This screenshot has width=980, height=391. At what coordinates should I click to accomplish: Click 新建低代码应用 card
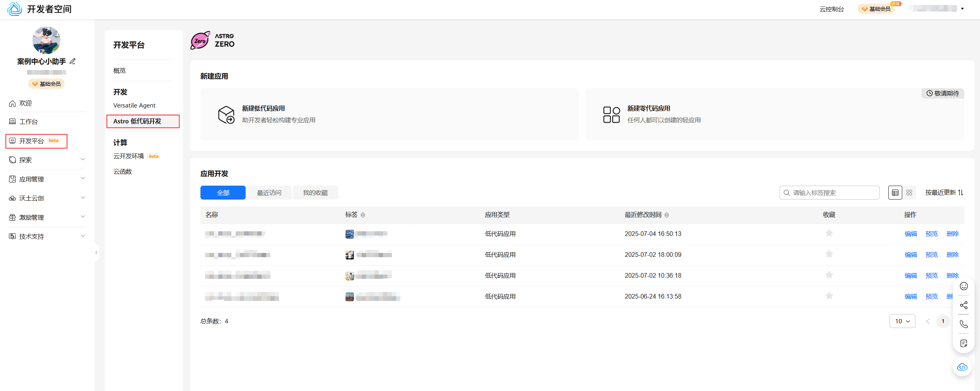(389, 114)
